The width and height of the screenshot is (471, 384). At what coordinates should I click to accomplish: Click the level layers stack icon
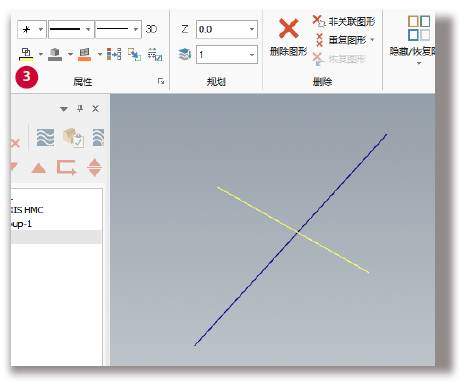pos(185,54)
